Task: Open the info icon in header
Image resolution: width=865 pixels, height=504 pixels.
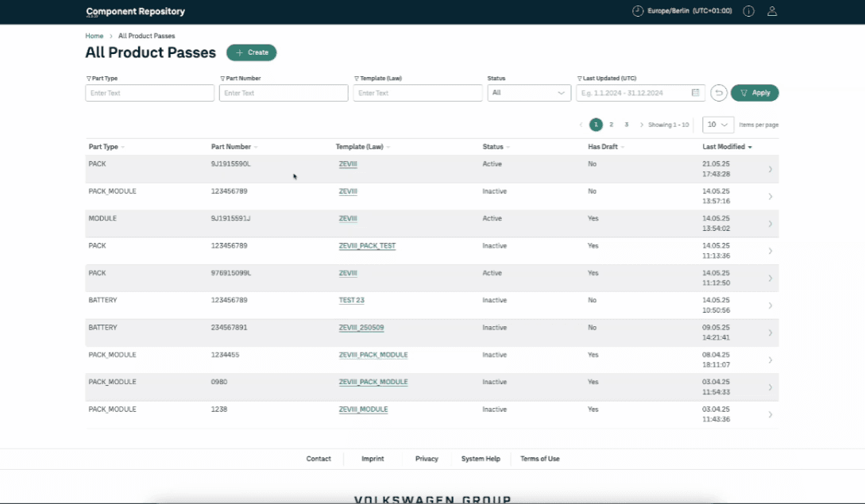Action: (x=748, y=11)
